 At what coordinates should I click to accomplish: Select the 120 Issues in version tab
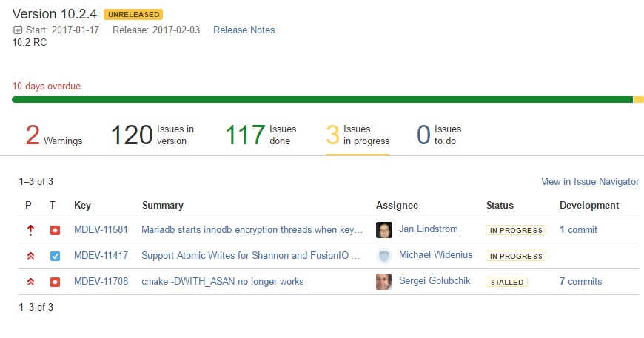point(152,135)
